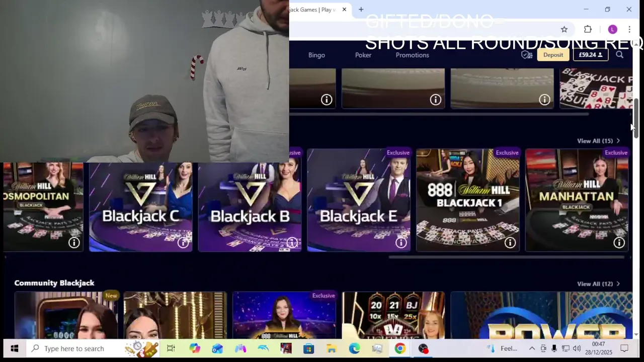Open the Bingo section
The image size is (644, 362).
click(x=316, y=55)
